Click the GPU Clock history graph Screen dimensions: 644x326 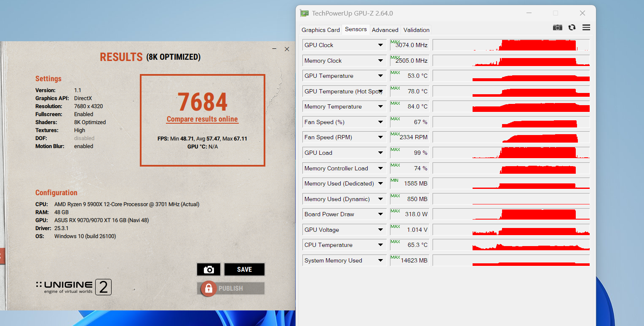[x=511, y=45]
